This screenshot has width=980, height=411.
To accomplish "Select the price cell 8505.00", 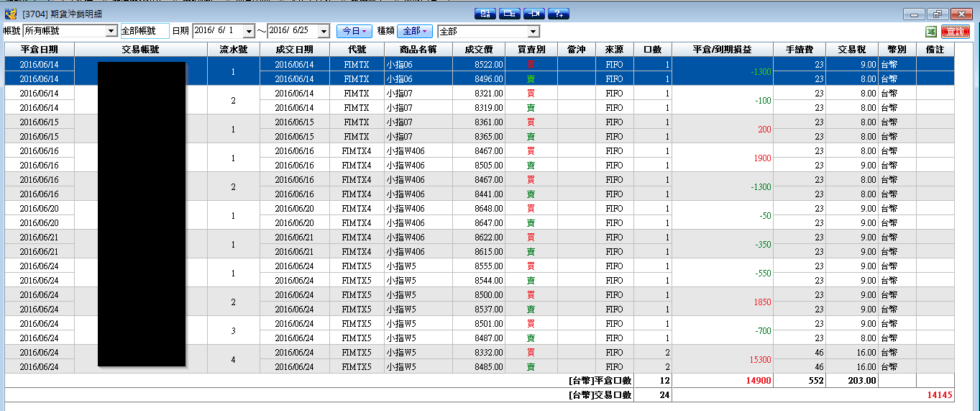I will tap(480, 165).
